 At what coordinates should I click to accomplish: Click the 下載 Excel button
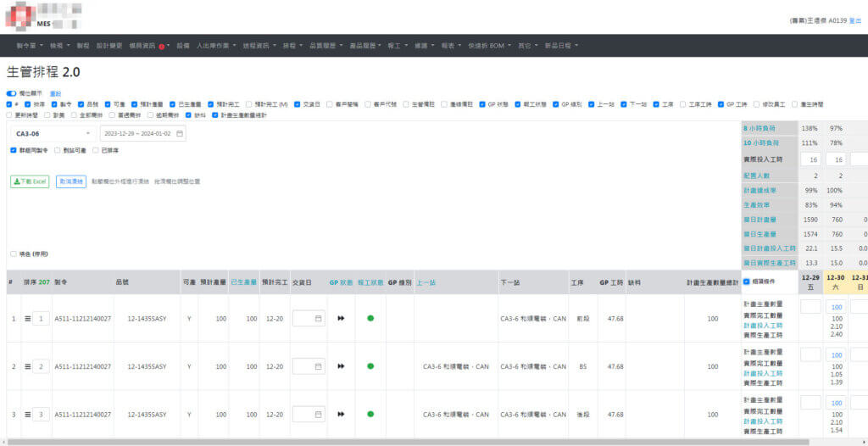coord(30,181)
